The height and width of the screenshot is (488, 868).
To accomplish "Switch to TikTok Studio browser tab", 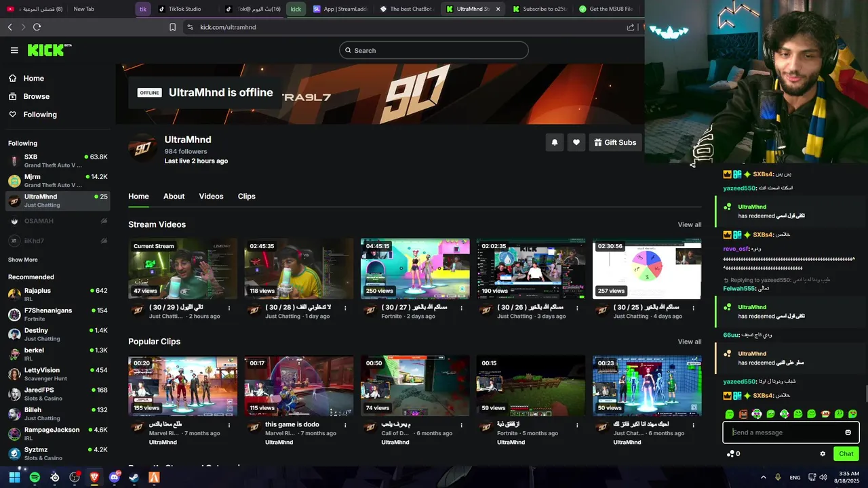I will (184, 9).
